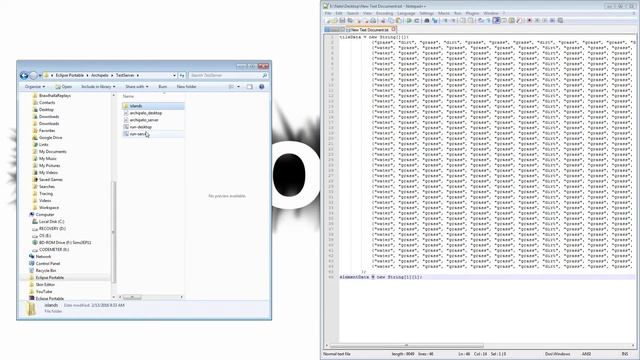Click the Refresh button next to address bar
This screenshot has height=360, width=640.
pyautogui.click(x=182, y=76)
